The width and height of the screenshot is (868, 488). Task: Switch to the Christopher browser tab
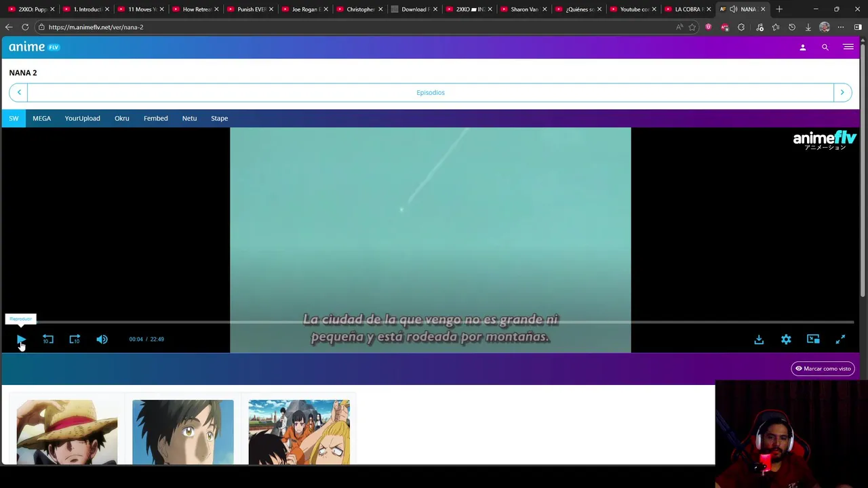361,9
